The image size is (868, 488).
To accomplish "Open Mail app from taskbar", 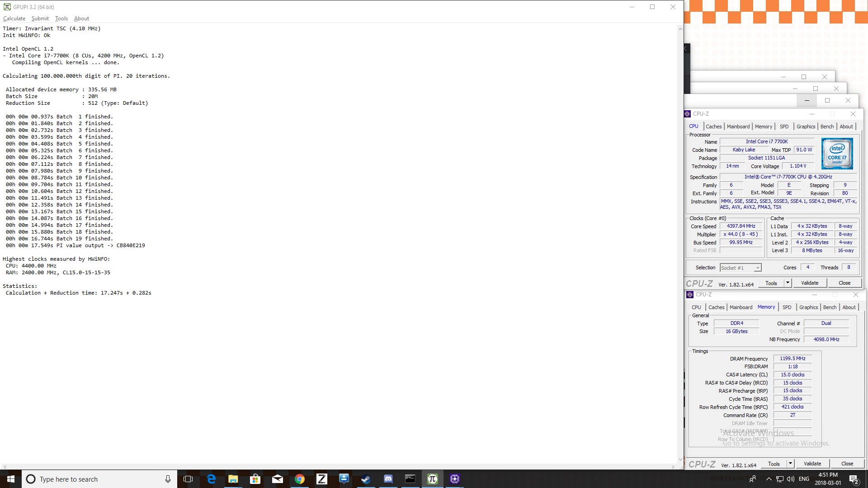I will click(278, 479).
